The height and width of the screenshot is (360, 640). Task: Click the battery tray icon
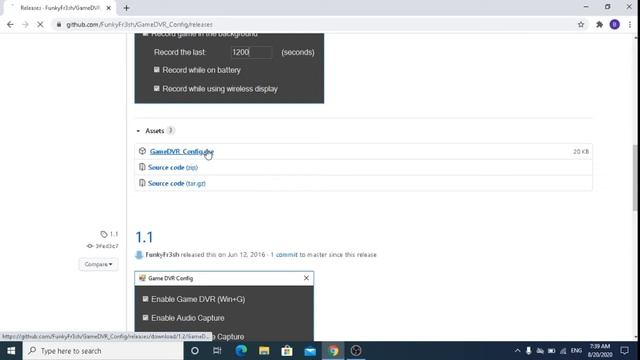pyautogui.click(x=551, y=351)
